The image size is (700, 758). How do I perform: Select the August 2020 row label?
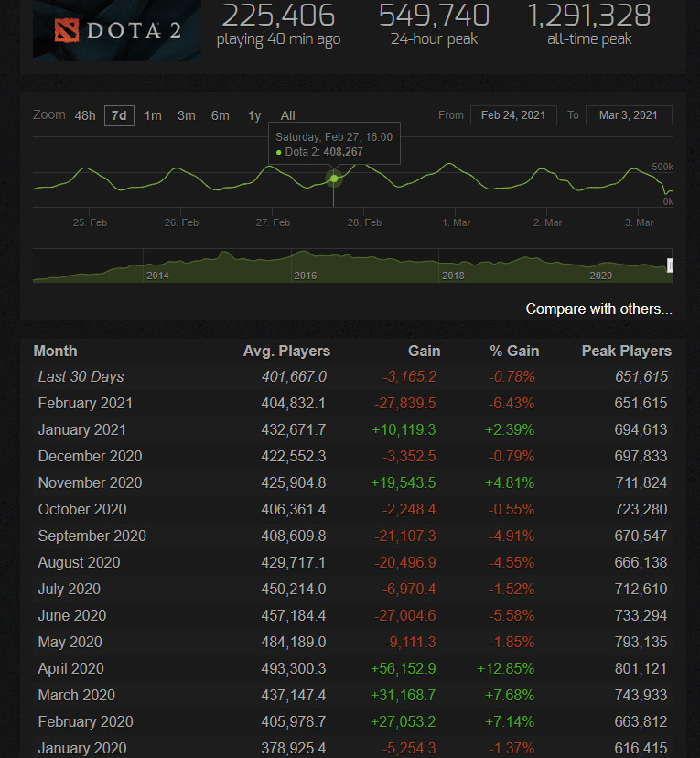click(x=80, y=563)
